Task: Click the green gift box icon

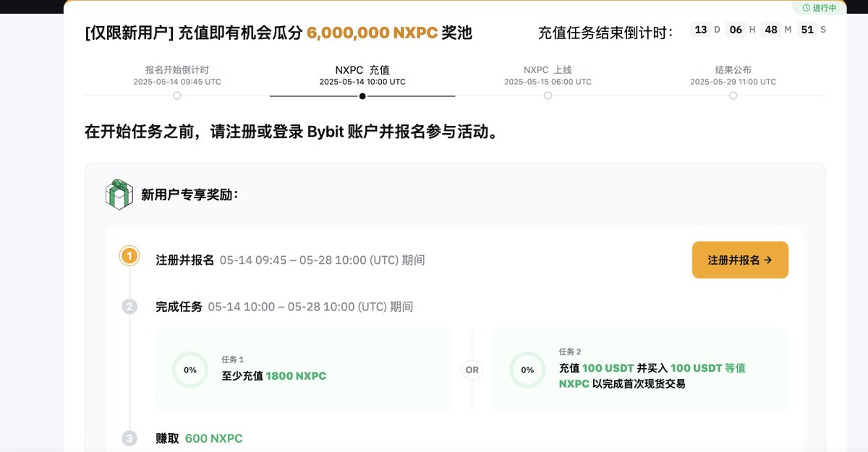Action: [x=119, y=195]
